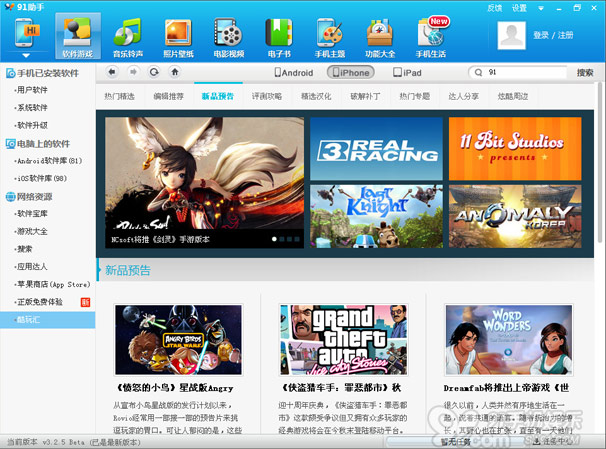Switch platform to iPad

click(x=406, y=73)
